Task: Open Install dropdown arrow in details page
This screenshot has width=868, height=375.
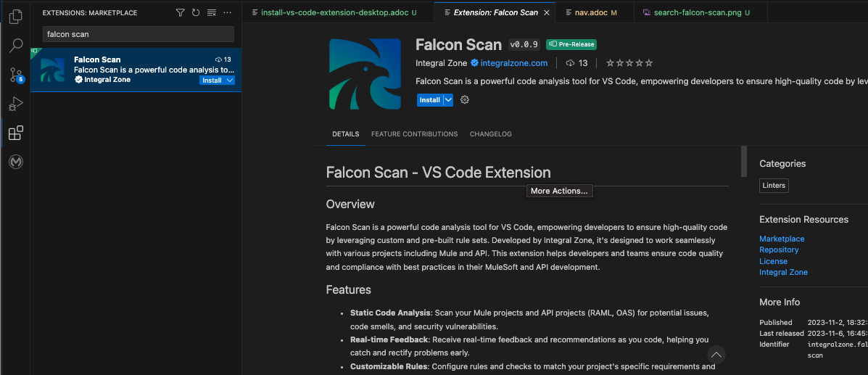Action: click(x=448, y=100)
